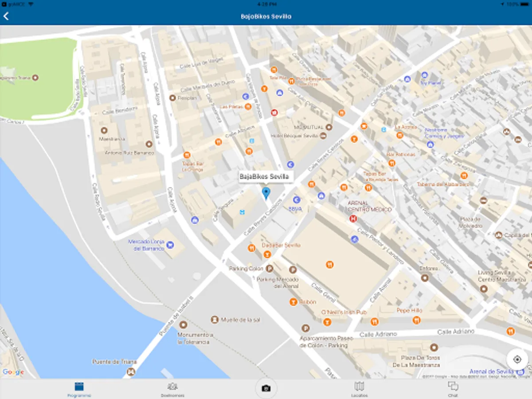Viewport: 532px width, 399px height.
Task: Switch to the Chat tab
Action: pyautogui.click(x=453, y=389)
